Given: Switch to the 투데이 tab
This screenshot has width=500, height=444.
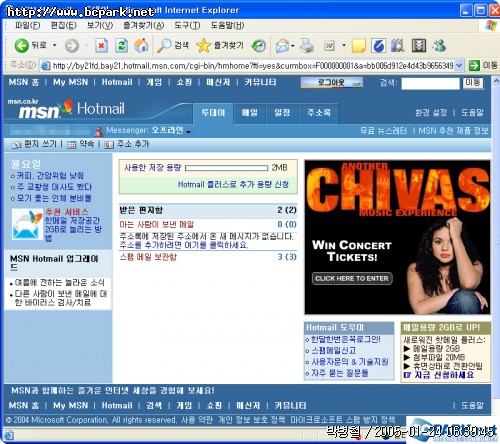Looking at the screenshot, I should [213, 113].
